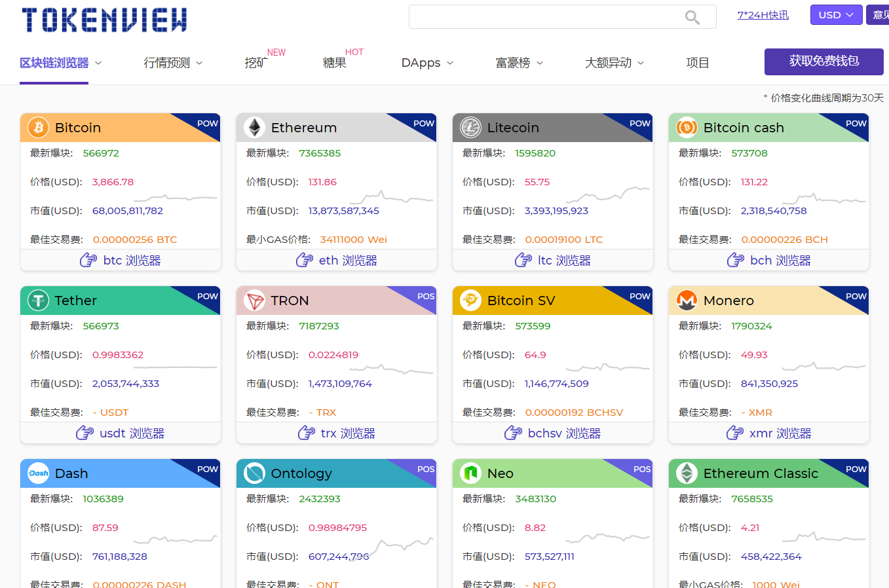Click Neo latest block 3483130
Image resolution: width=889 pixels, height=588 pixels.
coord(535,499)
